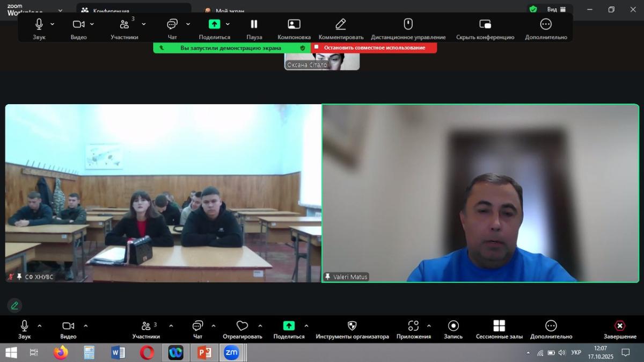
Task: Select the Оксана Сітало video thumbnail
Action: click(x=322, y=61)
